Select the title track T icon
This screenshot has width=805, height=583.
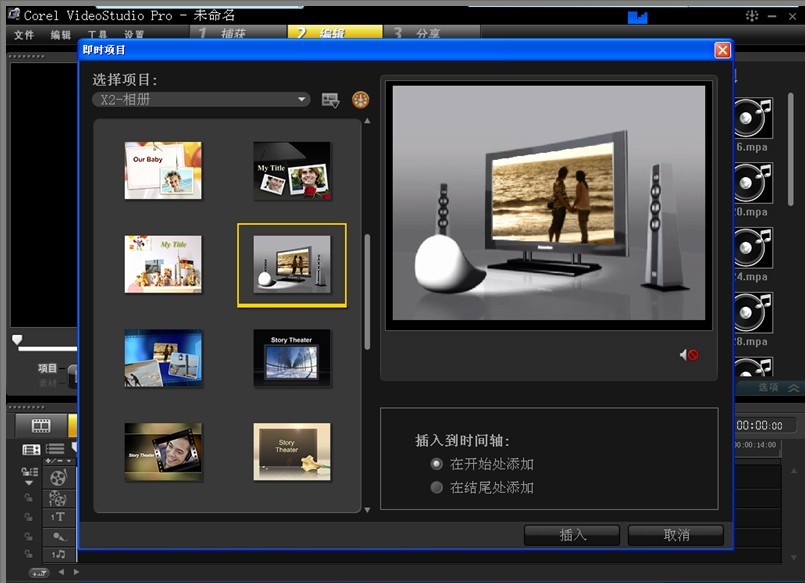click(59, 517)
